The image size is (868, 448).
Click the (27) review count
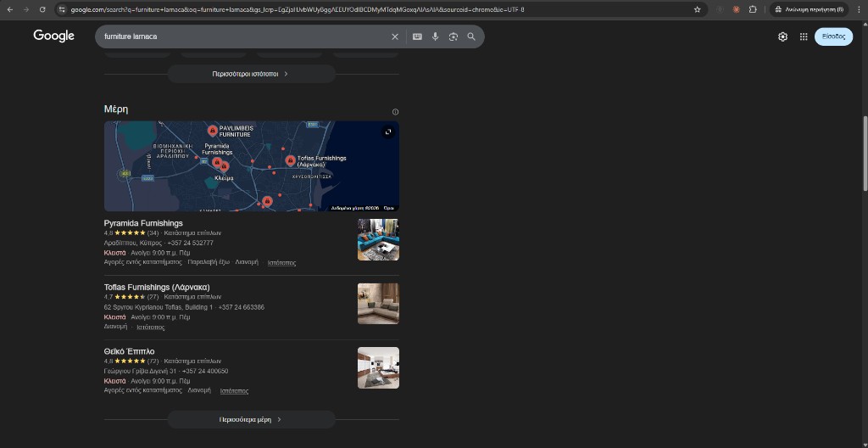point(153,297)
